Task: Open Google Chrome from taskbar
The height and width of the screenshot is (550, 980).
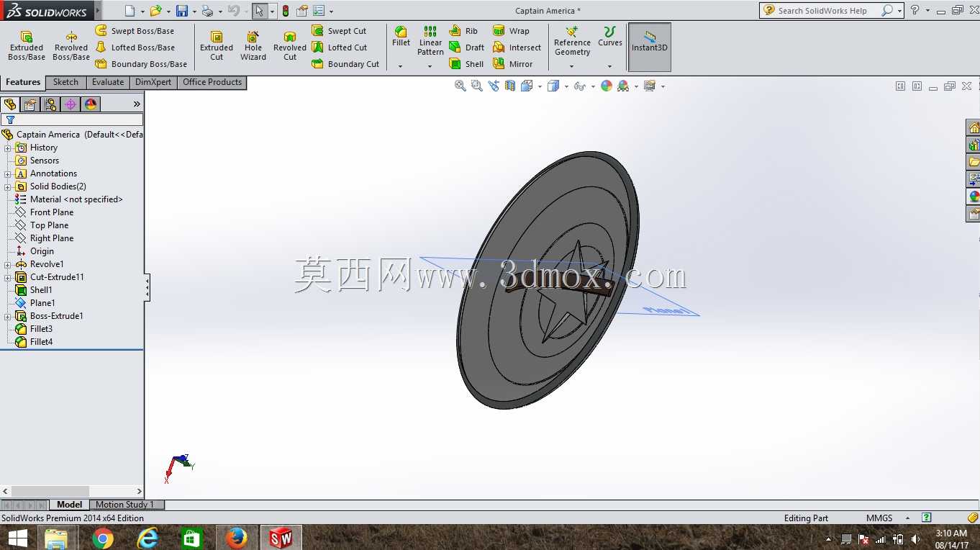Action: [x=103, y=538]
